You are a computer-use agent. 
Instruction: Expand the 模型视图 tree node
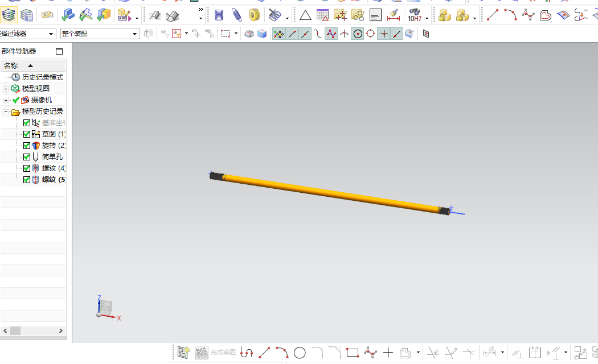(6, 89)
